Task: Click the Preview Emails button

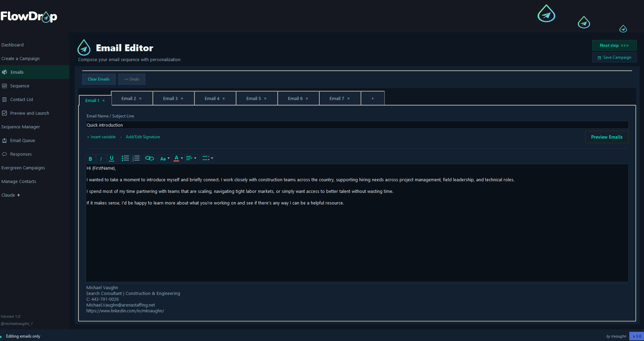Action: point(607,137)
